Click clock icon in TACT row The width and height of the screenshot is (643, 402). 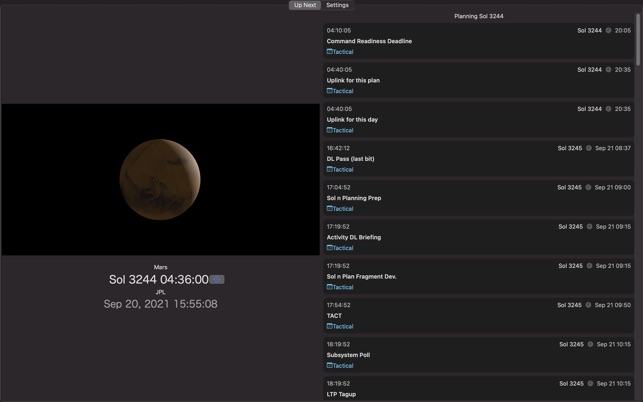(x=588, y=305)
